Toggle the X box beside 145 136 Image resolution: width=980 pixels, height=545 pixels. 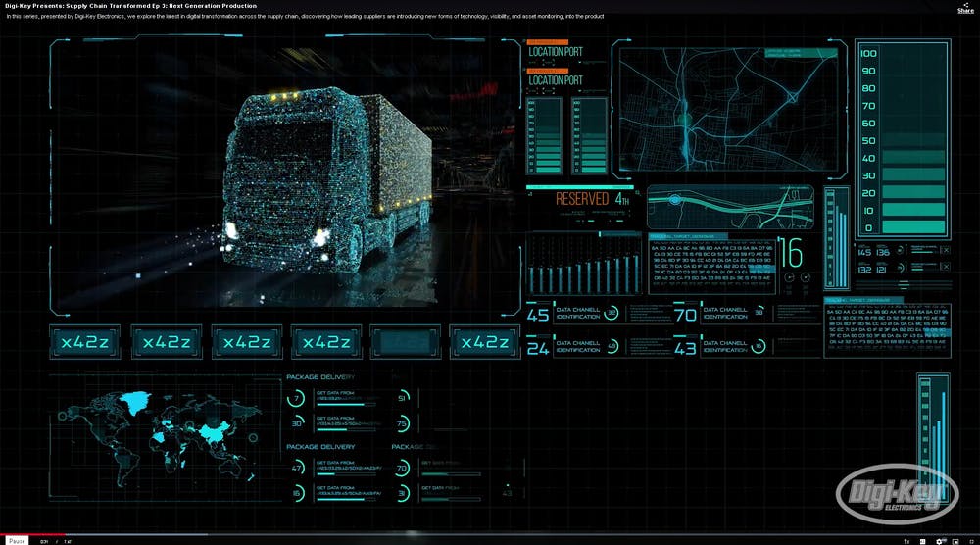945,251
